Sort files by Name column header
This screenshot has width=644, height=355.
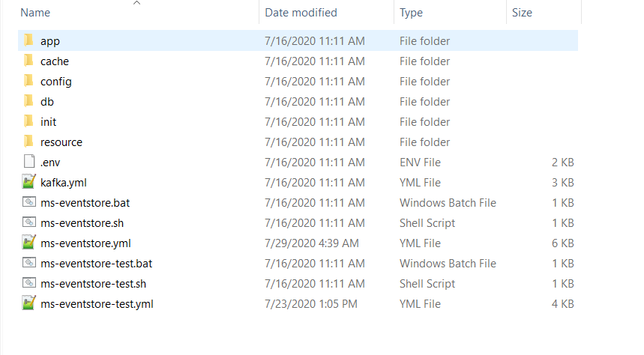[35, 13]
